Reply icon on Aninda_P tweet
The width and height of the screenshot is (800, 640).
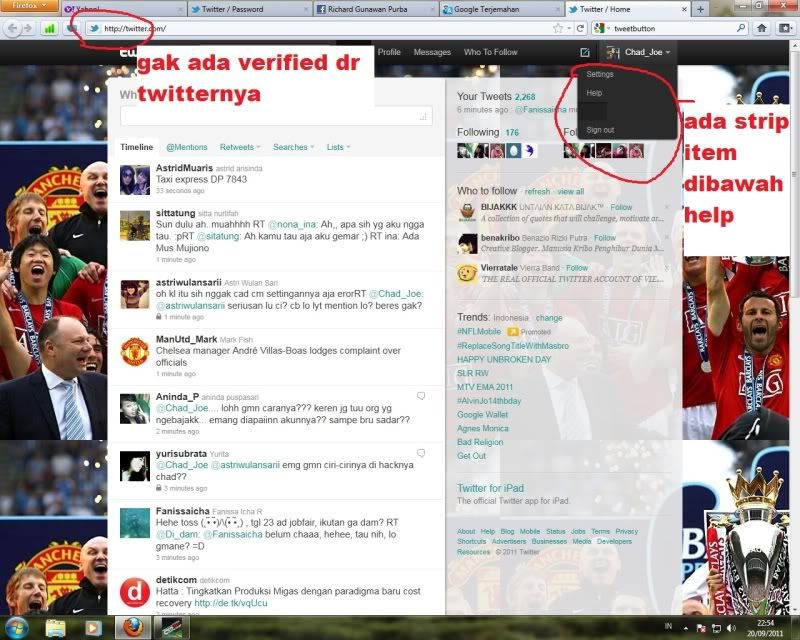421,396
